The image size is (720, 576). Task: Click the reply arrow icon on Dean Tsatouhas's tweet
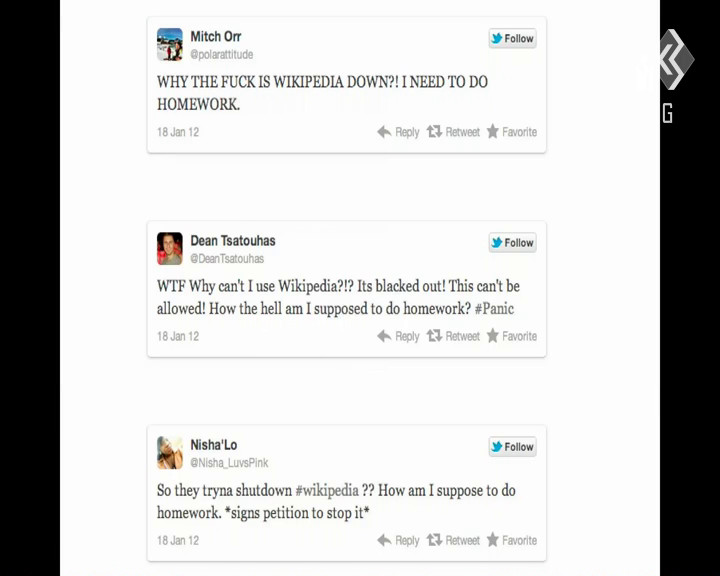[x=384, y=336]
